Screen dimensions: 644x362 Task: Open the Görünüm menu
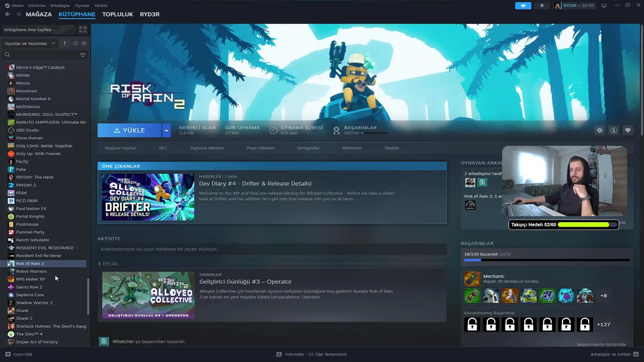37,6
